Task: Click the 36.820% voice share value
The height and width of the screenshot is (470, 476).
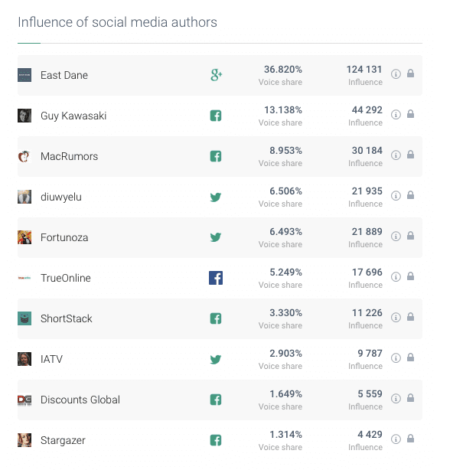Action: tap(283, 70)
